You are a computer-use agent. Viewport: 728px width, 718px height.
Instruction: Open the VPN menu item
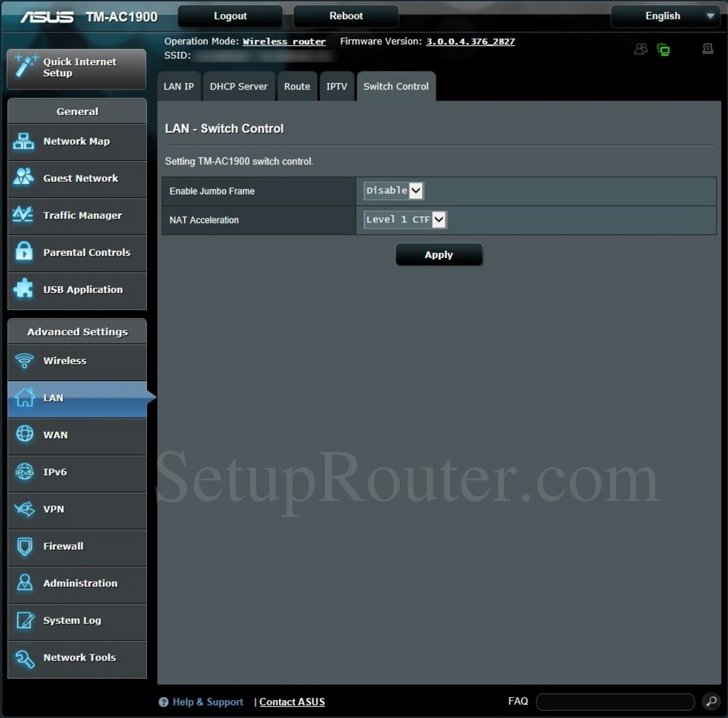(77, 510)
